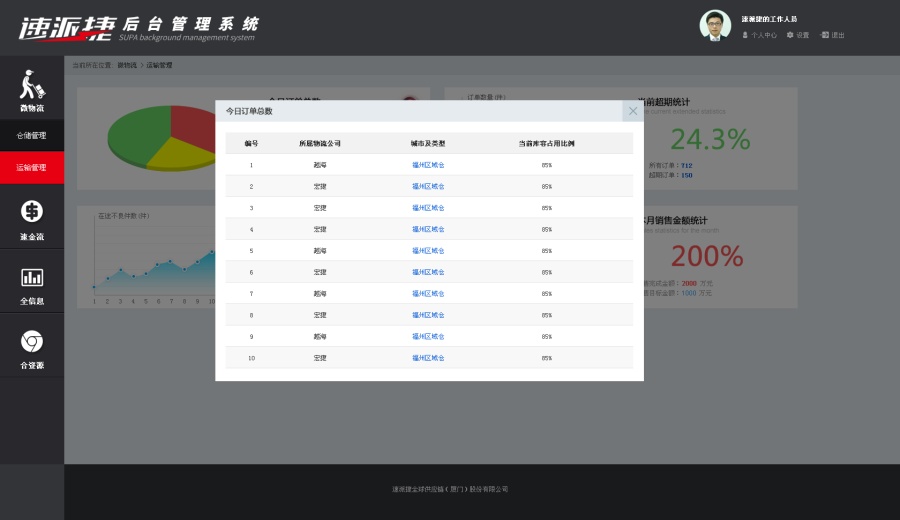This screenshot has height=520, width=900.
Task: Open the 福州区域仓 link in row 10
Action: coord(428,358)
